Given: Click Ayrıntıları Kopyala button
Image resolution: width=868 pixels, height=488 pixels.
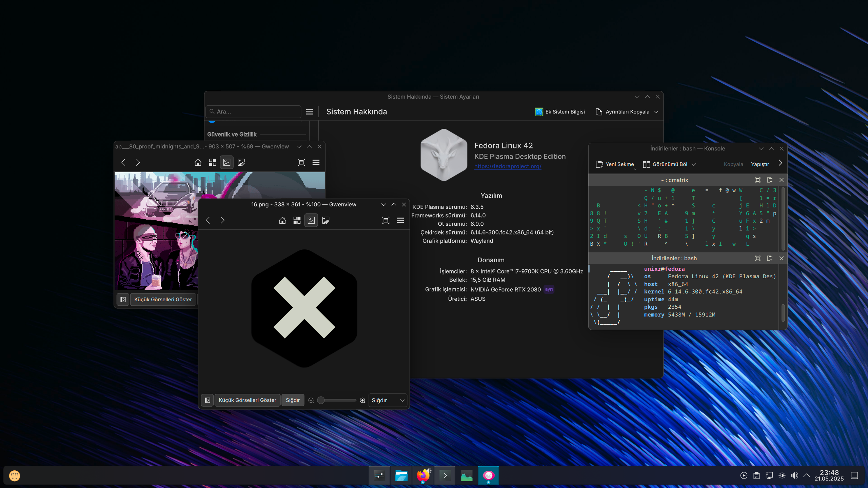Looking at the screenshot, I should tap(623, 111).
